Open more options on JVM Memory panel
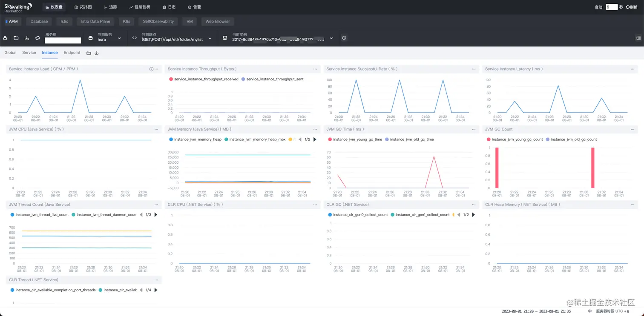644x316 pixels. 315,129
